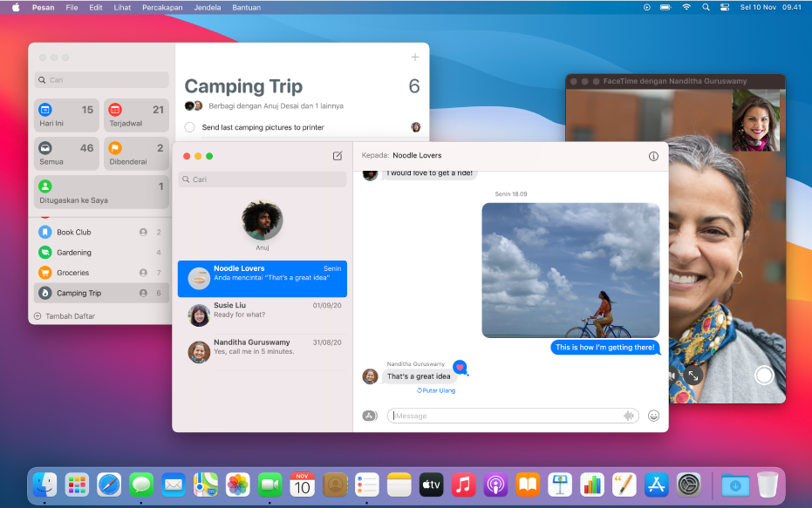Open the emoji picker in Messages
The height and width of the screenshot is (508, 812).
point(654,416)
